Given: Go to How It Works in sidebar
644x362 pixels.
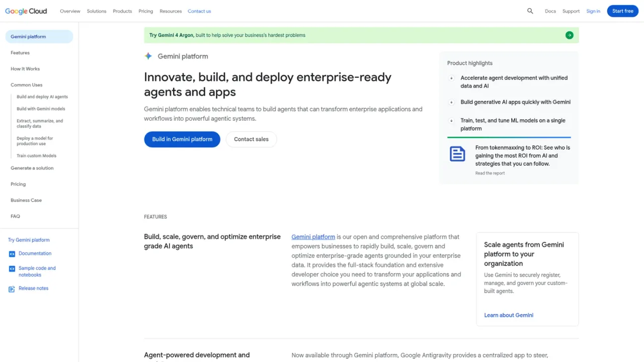Looking at the screenshot, I should [25, 69].
